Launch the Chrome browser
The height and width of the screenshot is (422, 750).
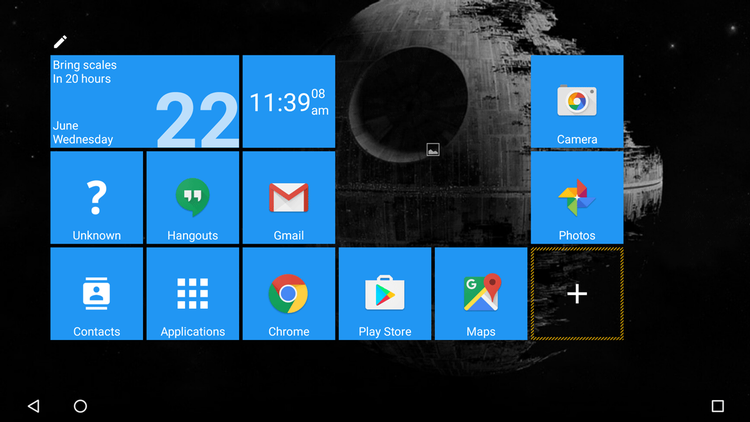pos(289,294)
